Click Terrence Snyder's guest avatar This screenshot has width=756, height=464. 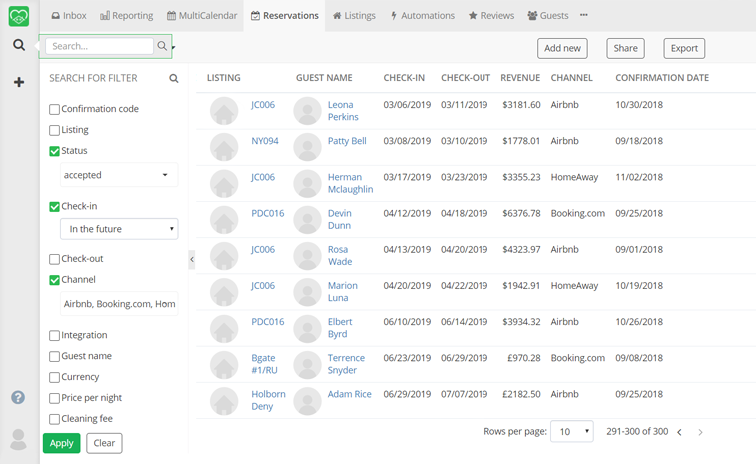coord(308,364)
